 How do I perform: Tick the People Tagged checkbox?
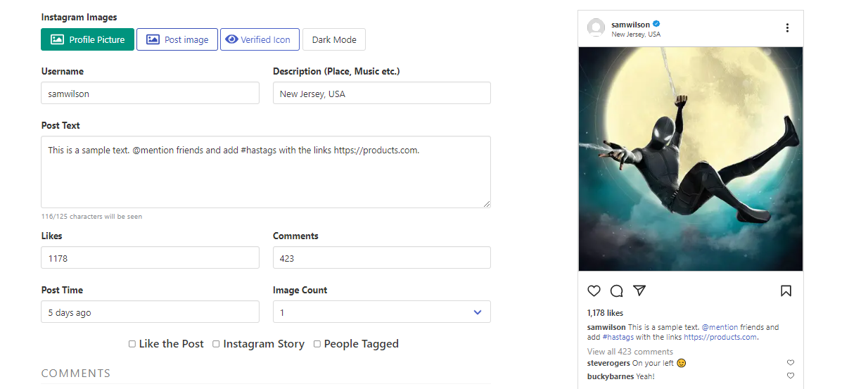317,344
